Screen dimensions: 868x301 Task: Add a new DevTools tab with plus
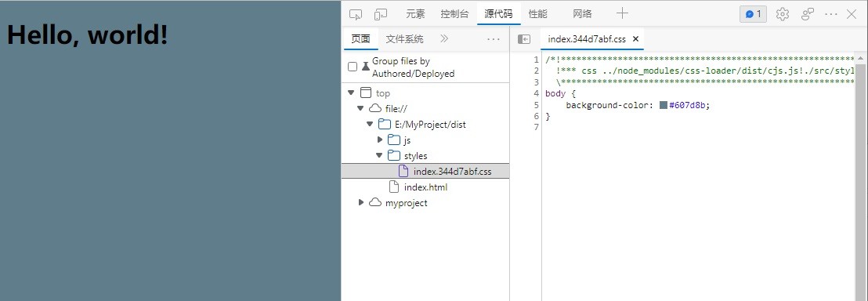tap(622, 14)
